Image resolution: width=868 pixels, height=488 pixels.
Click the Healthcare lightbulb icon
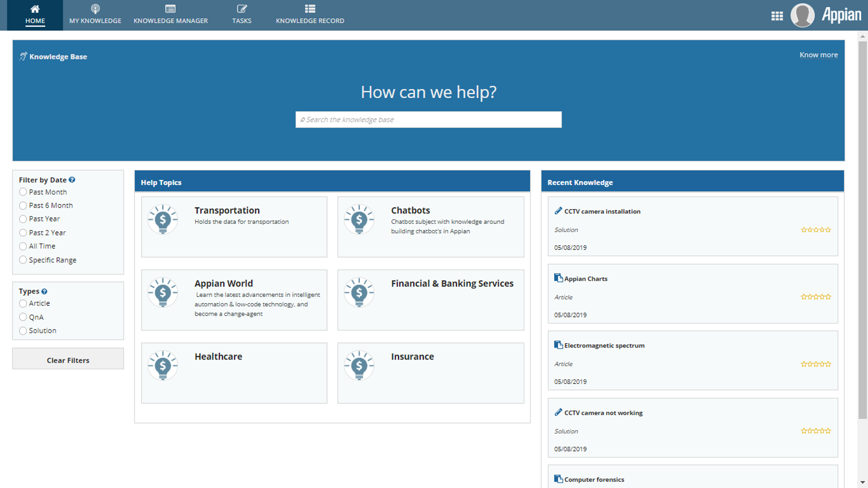click(x=163, y=365)
